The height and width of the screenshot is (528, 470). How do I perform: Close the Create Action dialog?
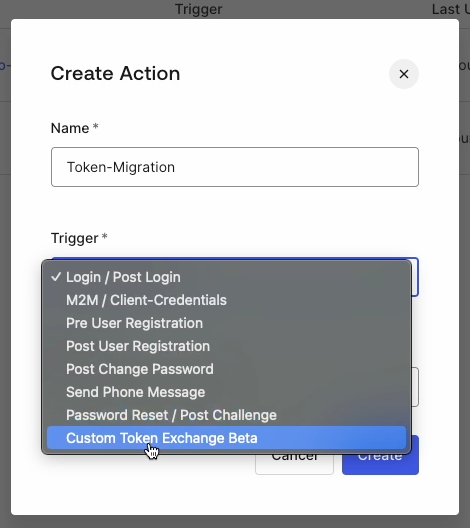(x=404, y=74)
